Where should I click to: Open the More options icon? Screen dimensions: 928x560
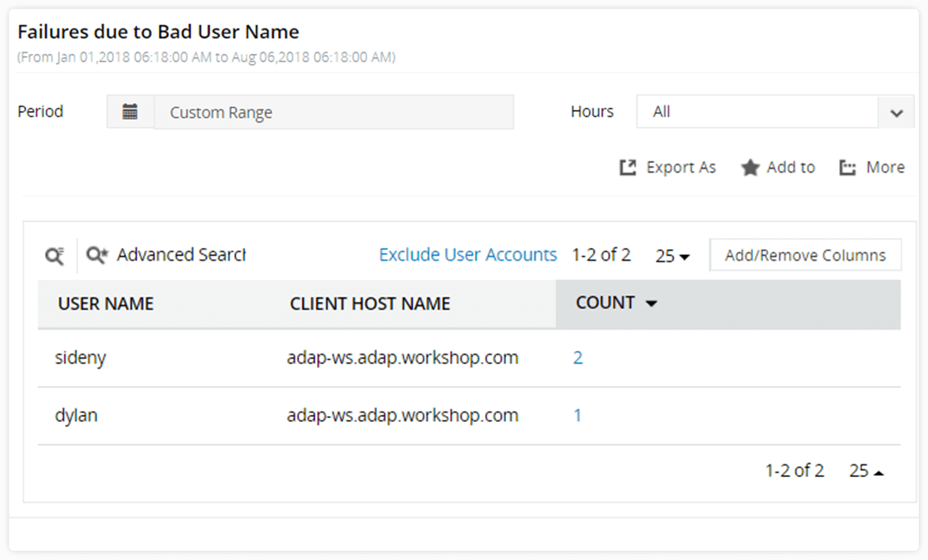point(847,167)
